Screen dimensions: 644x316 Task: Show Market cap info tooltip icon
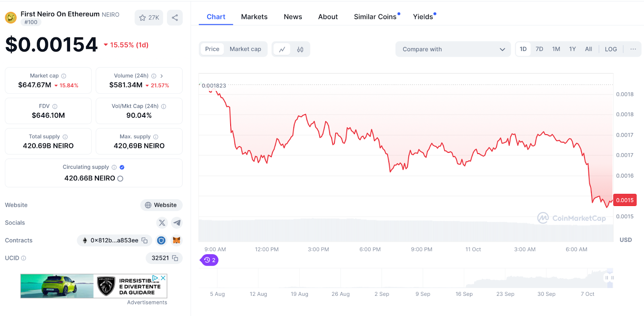pos(64,76)
